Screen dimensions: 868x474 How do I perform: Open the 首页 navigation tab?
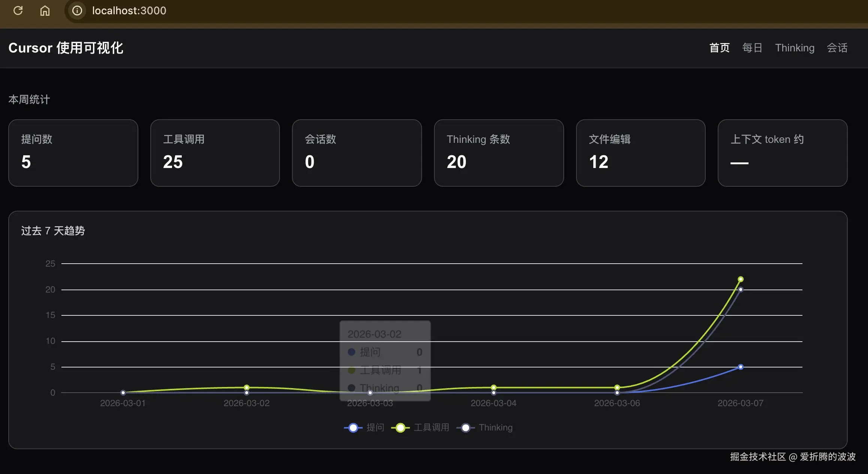(x=719, y=48)
